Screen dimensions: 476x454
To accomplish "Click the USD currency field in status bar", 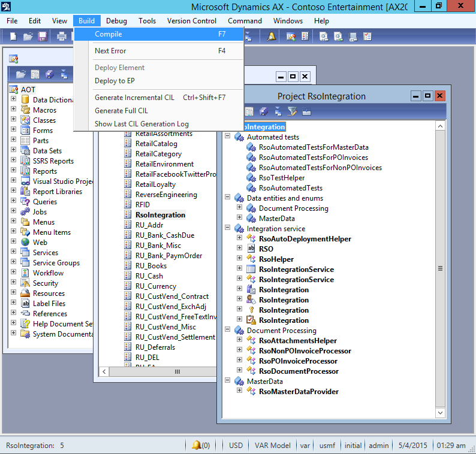I will [x=236, y=446].
